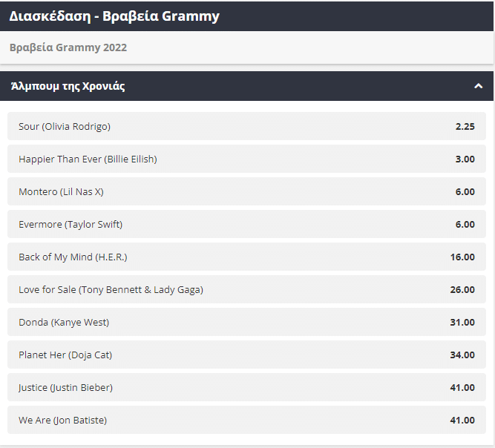Click the 34.00 odds value
495x448 pixels.
tap(462, 355)
